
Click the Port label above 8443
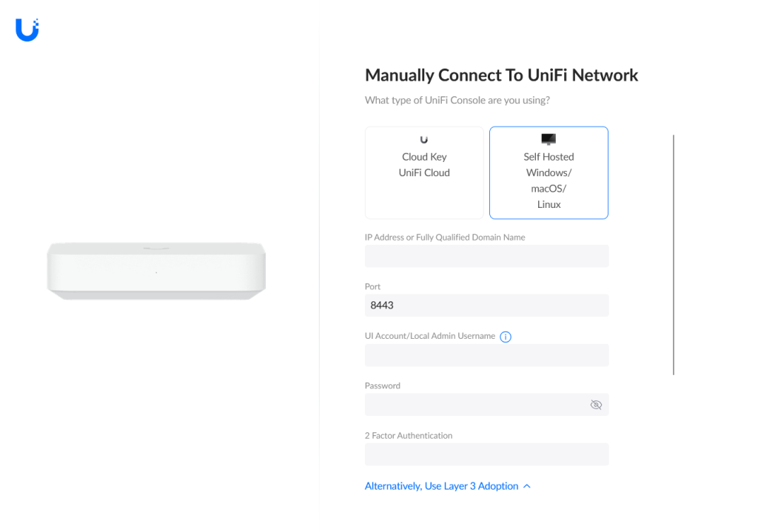372,286
